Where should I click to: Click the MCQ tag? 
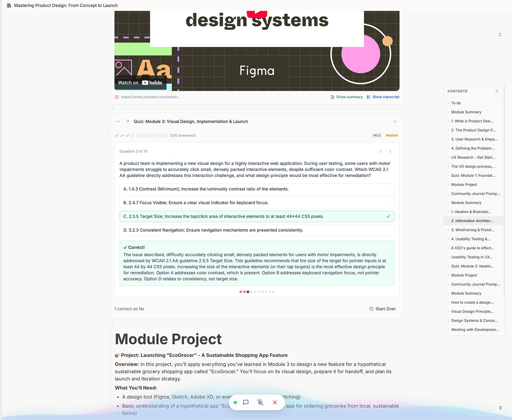point(377,135)
